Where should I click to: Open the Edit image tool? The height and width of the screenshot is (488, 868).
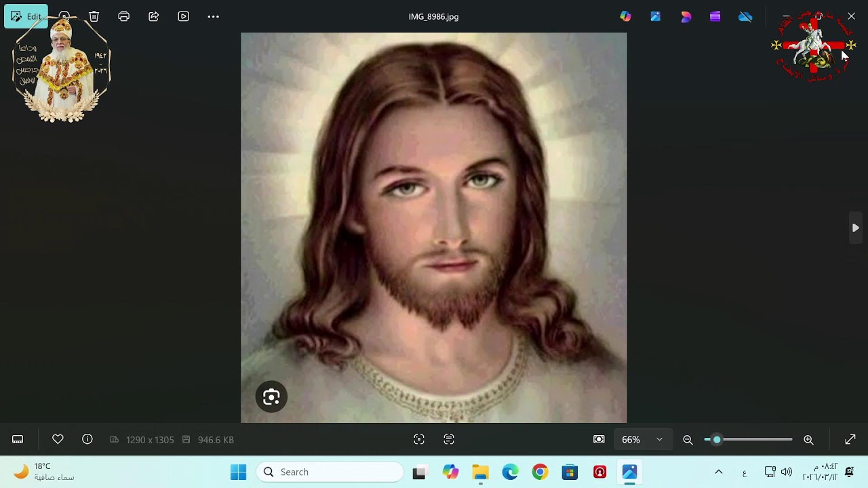pyautogui.click(x=26, y=16)
